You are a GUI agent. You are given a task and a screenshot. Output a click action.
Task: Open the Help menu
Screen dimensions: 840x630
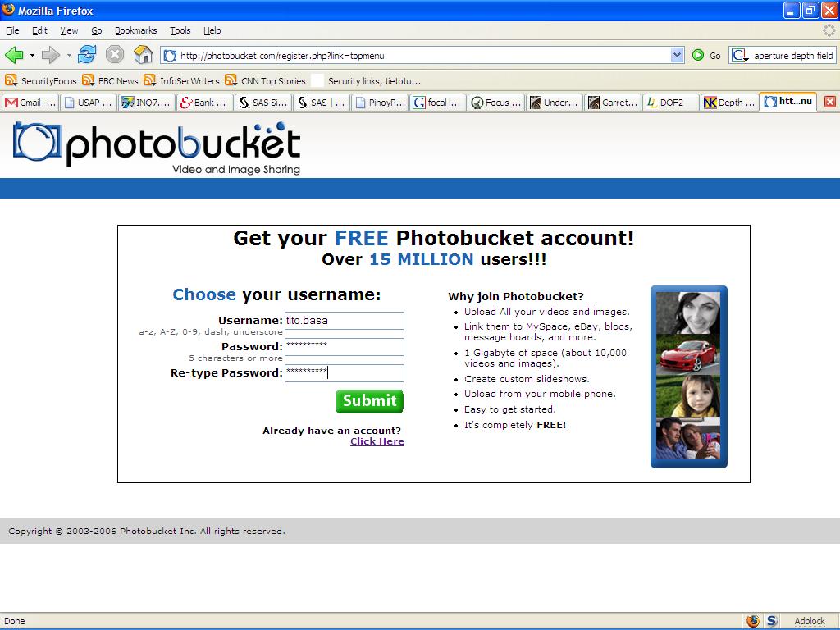pos(212,30)
